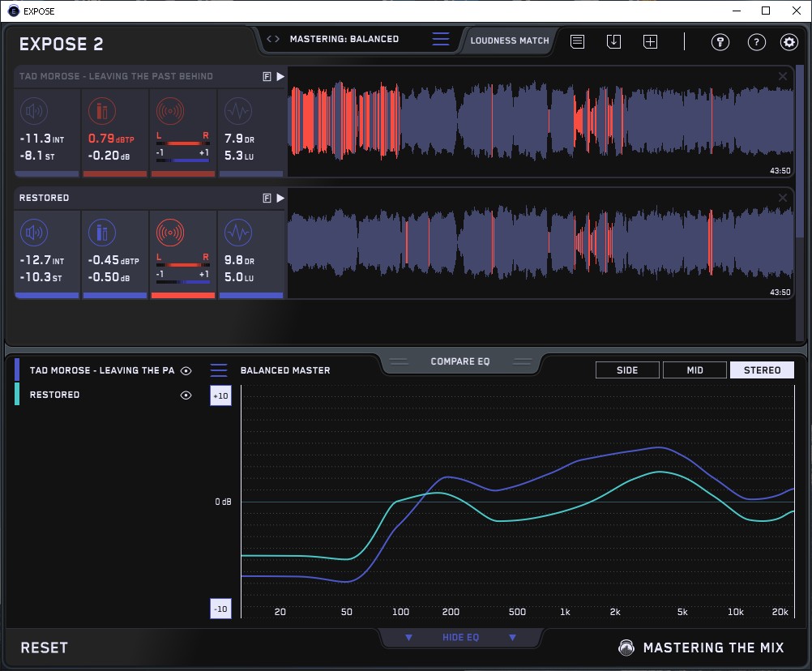The width and height of the screenshot is (812, 671).
Task: Open the notes list icon in toolbar
Action: click(577, 42)
